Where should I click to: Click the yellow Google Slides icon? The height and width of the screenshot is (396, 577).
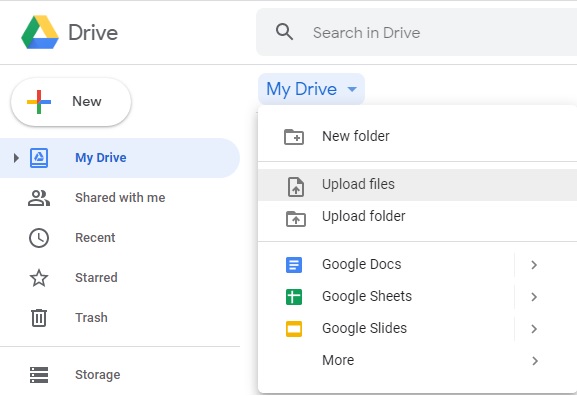pyautogui.click(x=294, y=329)
